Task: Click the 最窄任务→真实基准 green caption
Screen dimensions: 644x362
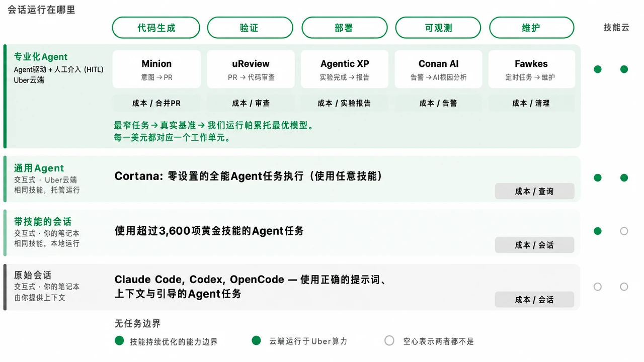Action: [215, 125]
